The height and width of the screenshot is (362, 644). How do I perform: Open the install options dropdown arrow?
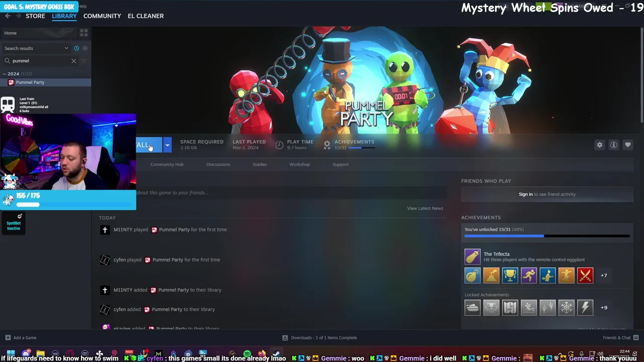[x=167, y=145]
